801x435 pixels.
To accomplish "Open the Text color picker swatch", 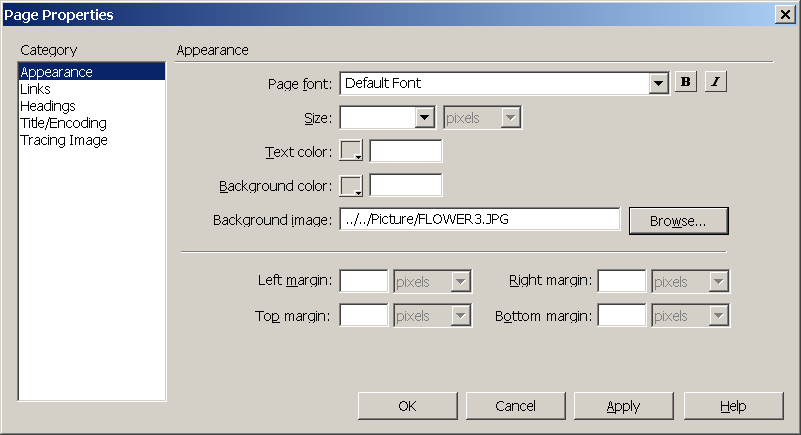I will (x=351, y=151).
